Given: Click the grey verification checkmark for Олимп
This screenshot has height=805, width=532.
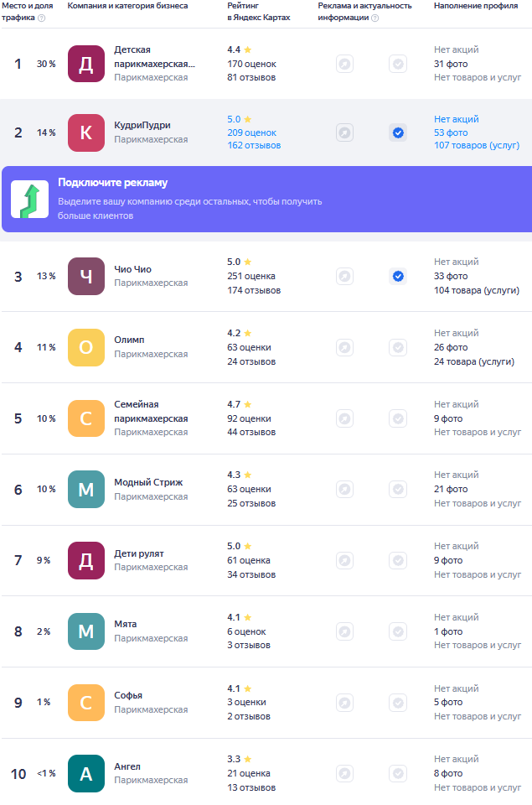Looking at the screenshot, I should pyautogui.click(x=398, y=347).
